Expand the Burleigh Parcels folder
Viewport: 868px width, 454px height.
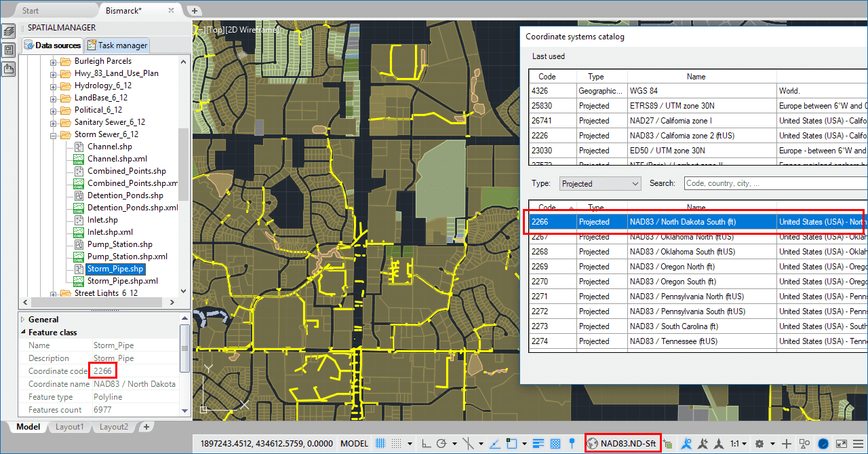click(x=53, y=61)
